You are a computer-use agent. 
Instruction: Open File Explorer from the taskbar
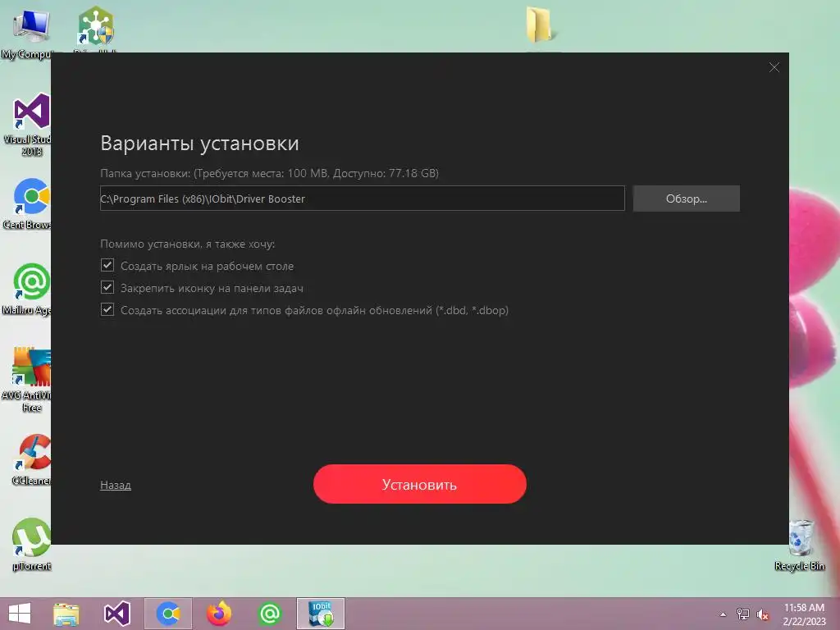[x=66, y=614]
